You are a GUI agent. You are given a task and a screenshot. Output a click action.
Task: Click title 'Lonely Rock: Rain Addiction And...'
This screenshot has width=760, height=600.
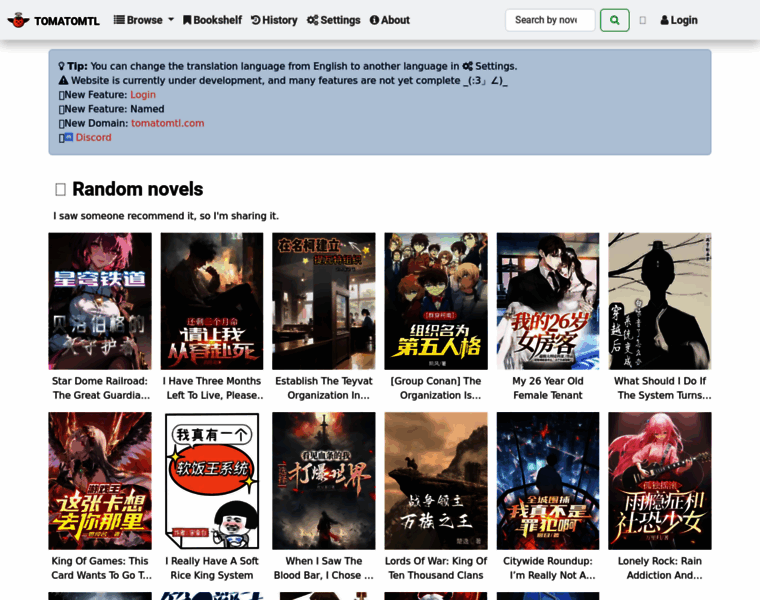coord(660,568)
